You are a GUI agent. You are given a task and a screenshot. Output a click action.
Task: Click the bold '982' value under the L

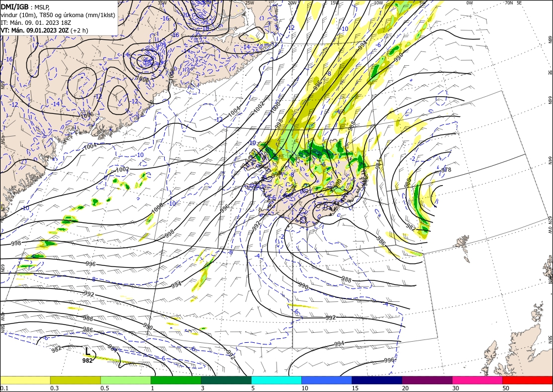coord(87,360)
